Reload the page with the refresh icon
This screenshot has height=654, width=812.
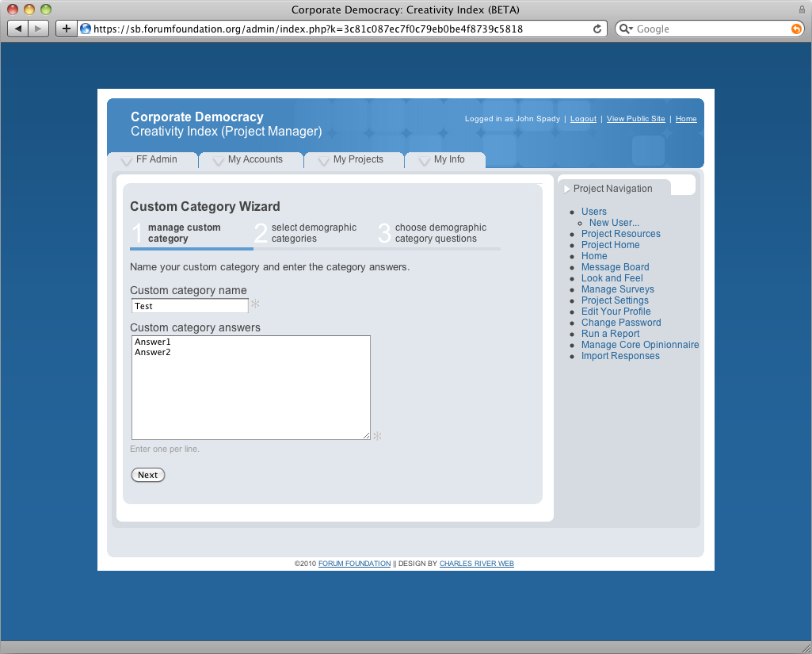pyautogui.click(x=597, y=29)
